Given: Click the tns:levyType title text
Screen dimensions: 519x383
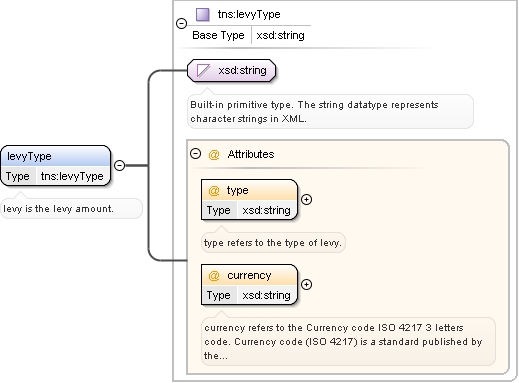Looking at the screenshot, I should (249, 14).
